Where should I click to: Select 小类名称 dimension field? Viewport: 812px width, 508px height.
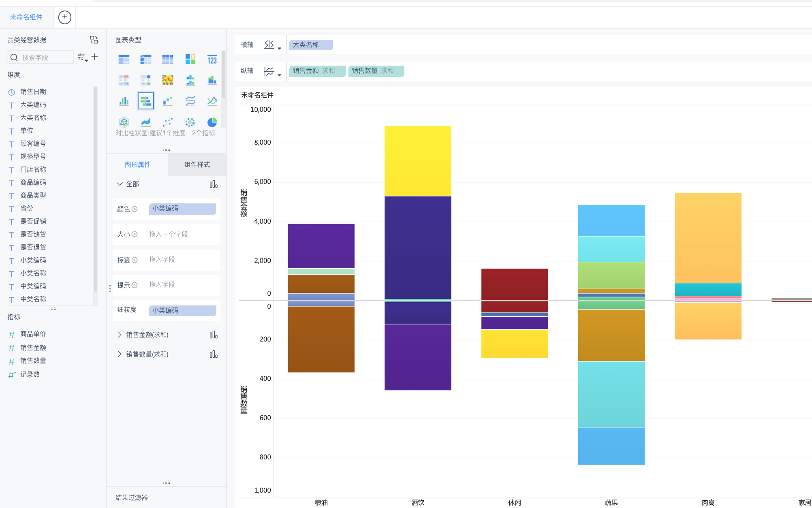point(33,273)
